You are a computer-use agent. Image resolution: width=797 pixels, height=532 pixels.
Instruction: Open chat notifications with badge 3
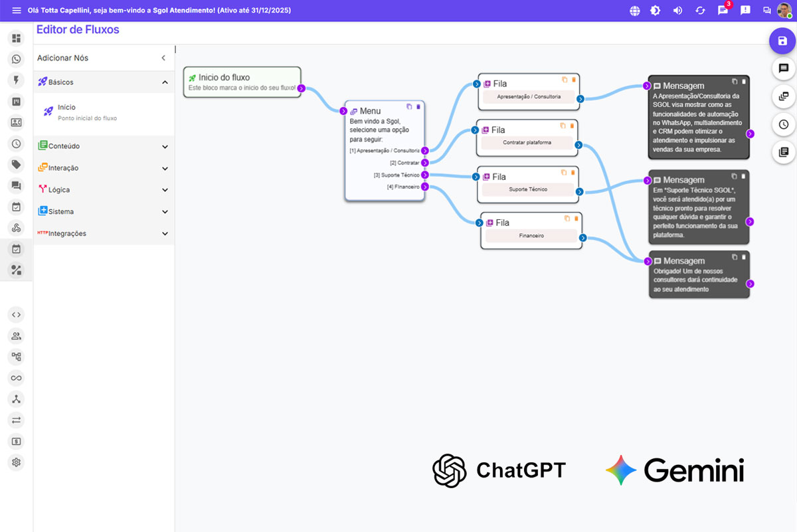tap(723, 11)
